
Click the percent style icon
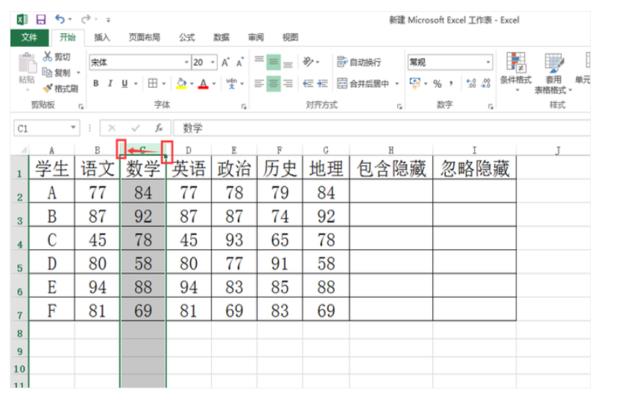click(x=436, y=83)
